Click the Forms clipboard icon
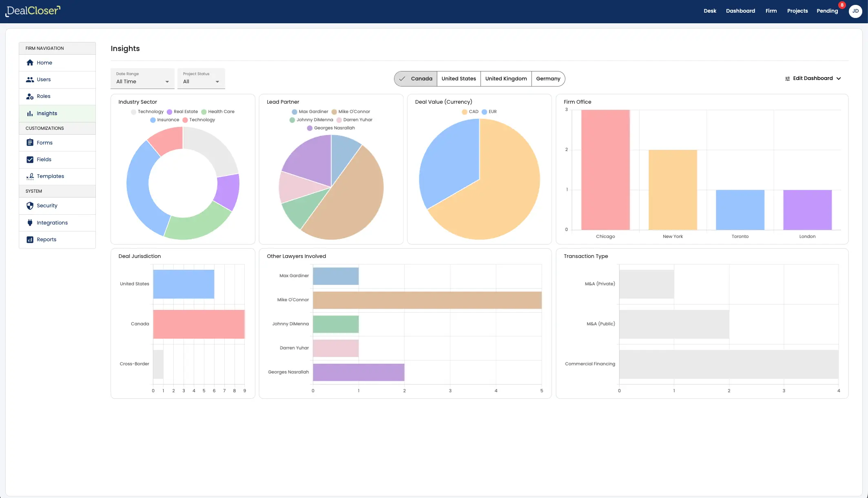Image resolution: width=868 pixels, height=498 pixels. (x=30, y=142)
